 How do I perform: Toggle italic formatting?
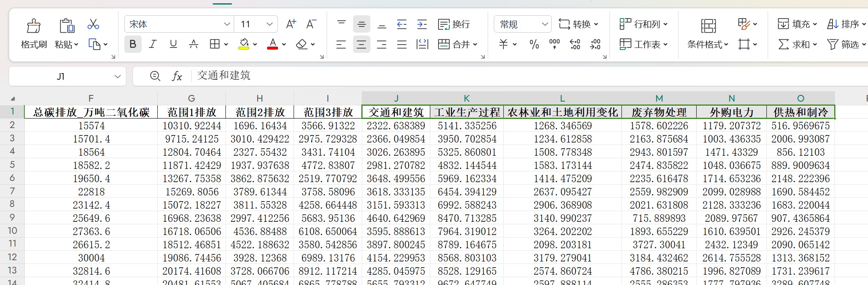(x=153, y=44)
